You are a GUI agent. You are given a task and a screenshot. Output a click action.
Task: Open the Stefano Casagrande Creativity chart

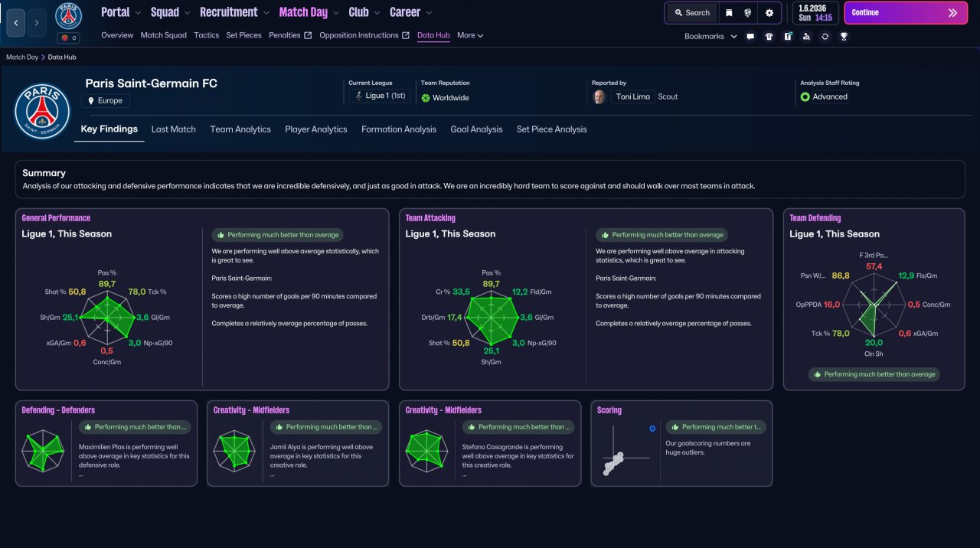point(426,450)
